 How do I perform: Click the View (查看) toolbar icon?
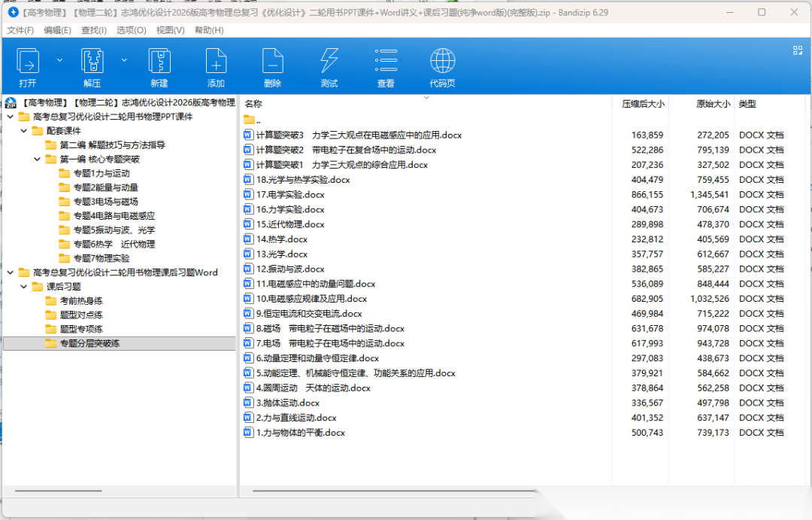[386, 62]
